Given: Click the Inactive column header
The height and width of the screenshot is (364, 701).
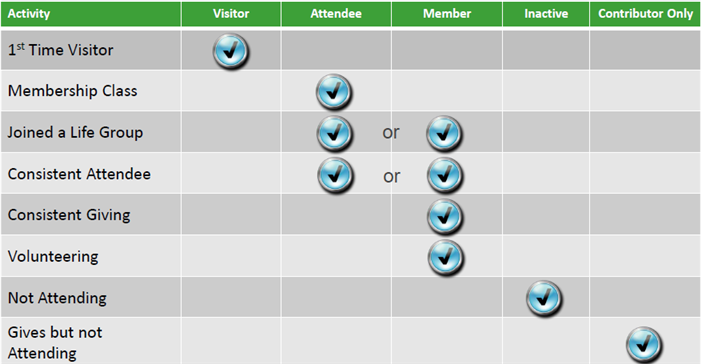Looking at the screenshot, I should coord(546,14).
